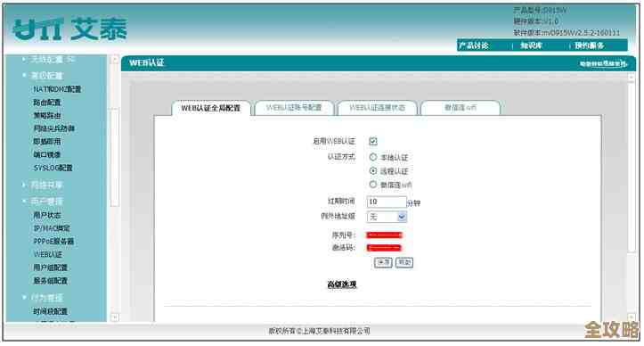
Task: Click the 版权所有 footer text
Action: coord(319,331)
